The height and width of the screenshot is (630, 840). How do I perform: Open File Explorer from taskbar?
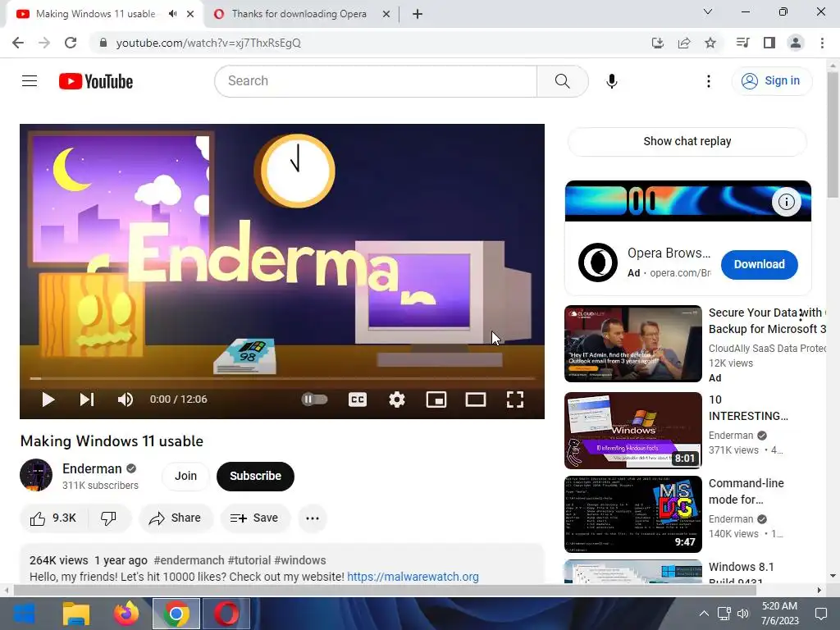click(76, 614)
